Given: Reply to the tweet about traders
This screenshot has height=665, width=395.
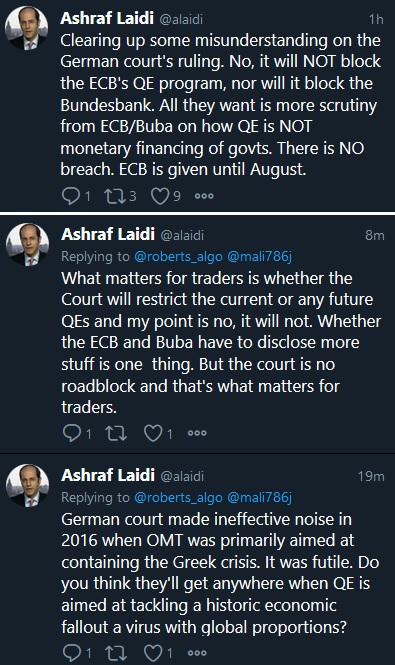Looking at the screenshot, I should tap(71, 433).
